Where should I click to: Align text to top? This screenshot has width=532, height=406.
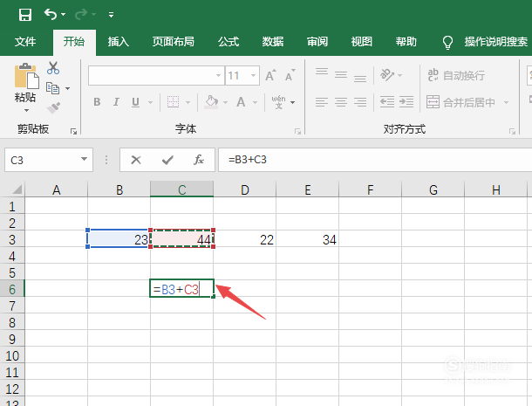coord(322,72)
